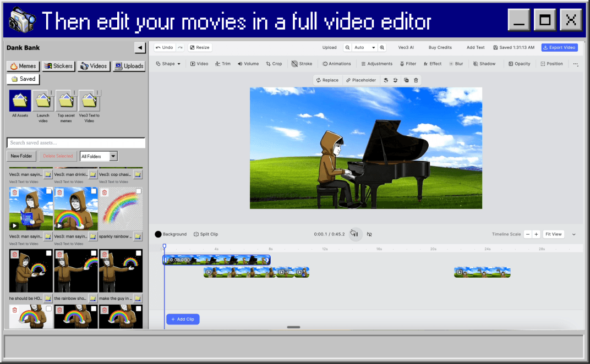Click the redo arrow icon

pos(180,48)
